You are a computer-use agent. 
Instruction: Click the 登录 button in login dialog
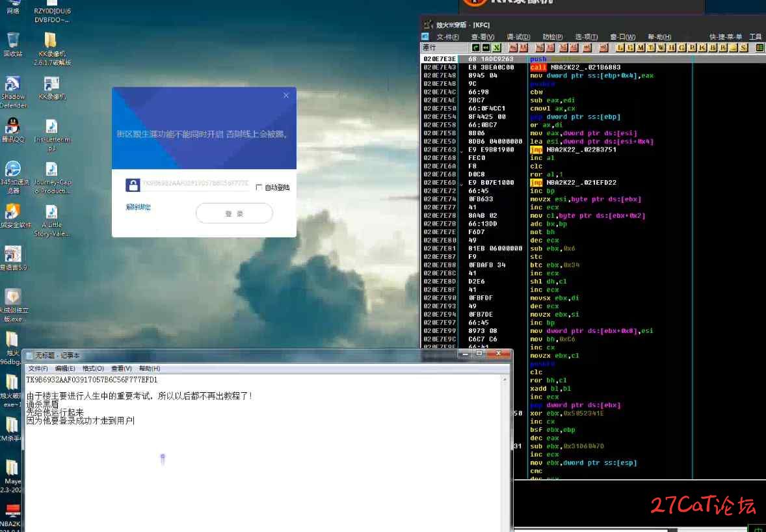tap(235, 213)
